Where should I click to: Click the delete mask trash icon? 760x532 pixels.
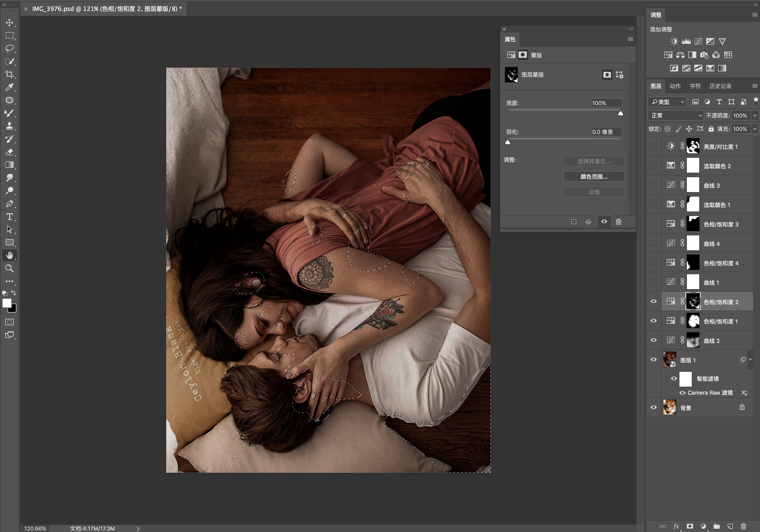(x=618, y=222)
